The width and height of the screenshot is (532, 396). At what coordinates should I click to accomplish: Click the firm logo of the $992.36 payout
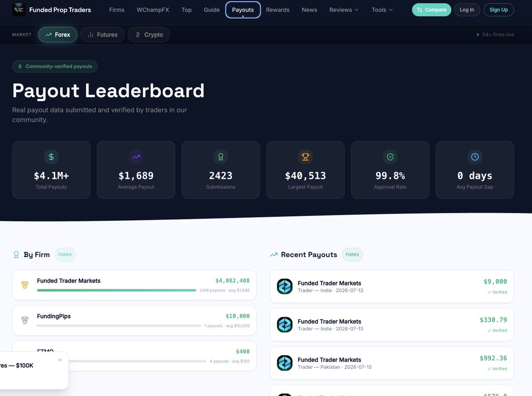pos(285,363)
